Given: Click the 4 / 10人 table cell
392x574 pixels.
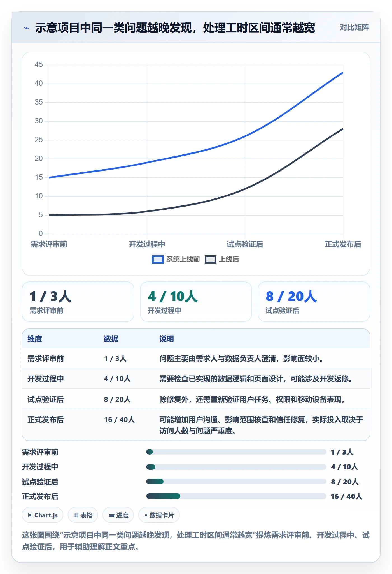Looking at the screenshot, I should pyautogui.click(x=117, y=379).
